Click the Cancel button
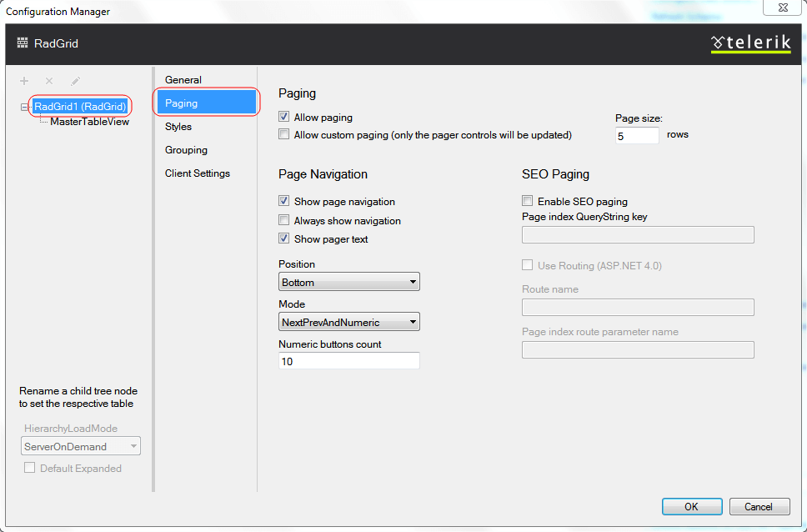807x532 pixels. (759, 506)
